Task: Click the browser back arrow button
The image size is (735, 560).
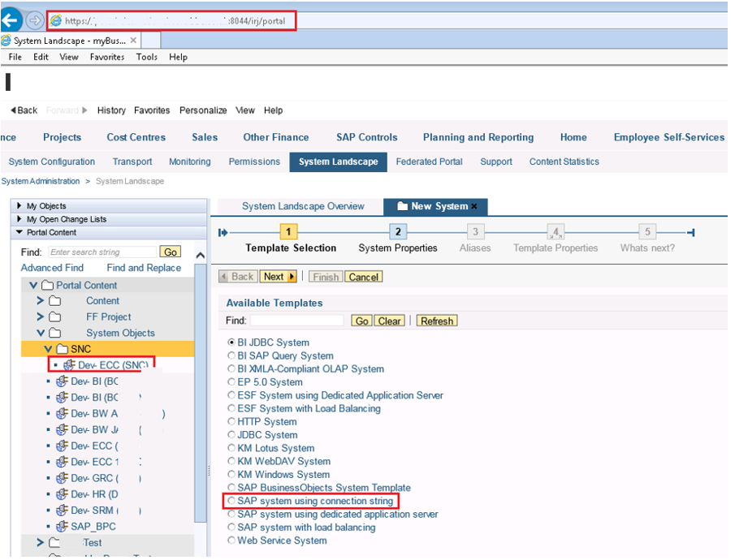Action: (11, 19)
